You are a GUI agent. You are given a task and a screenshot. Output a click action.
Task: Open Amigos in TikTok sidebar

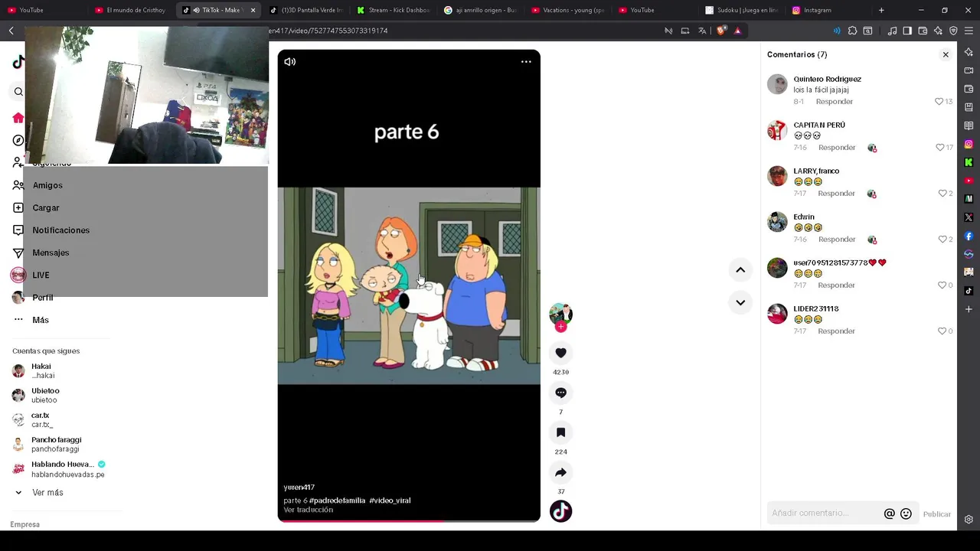[x=47, y=185]
